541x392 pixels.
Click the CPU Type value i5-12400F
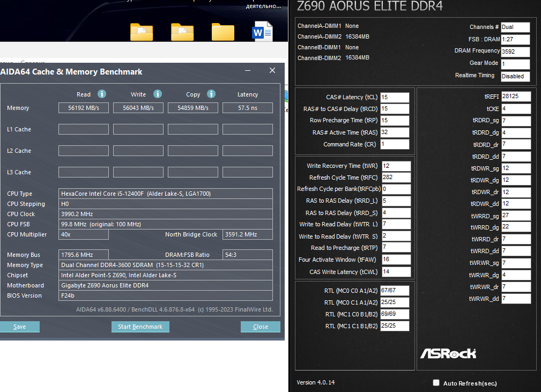[166, 194]
